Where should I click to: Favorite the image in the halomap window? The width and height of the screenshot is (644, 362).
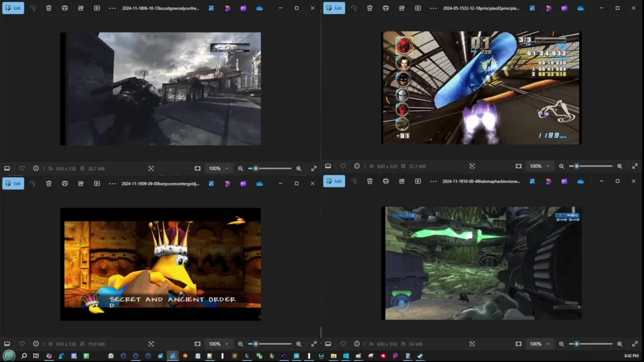tap(343, 344)
